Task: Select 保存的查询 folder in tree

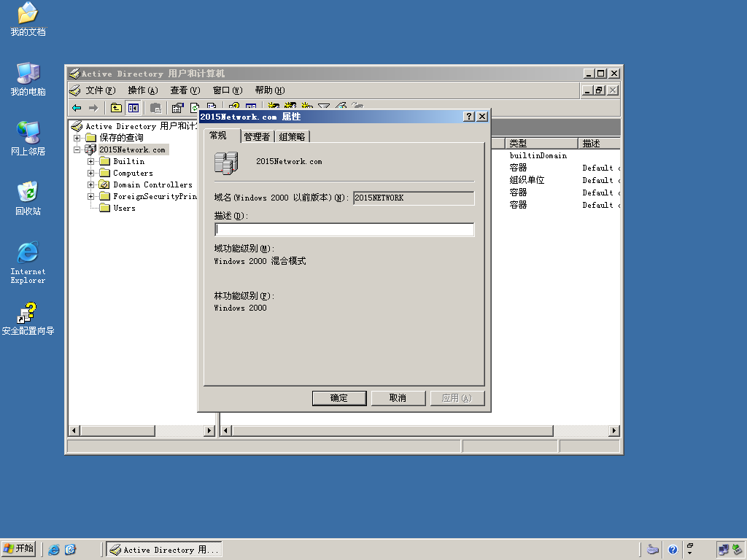Action: pyautogui.click(x=115, y=138)
